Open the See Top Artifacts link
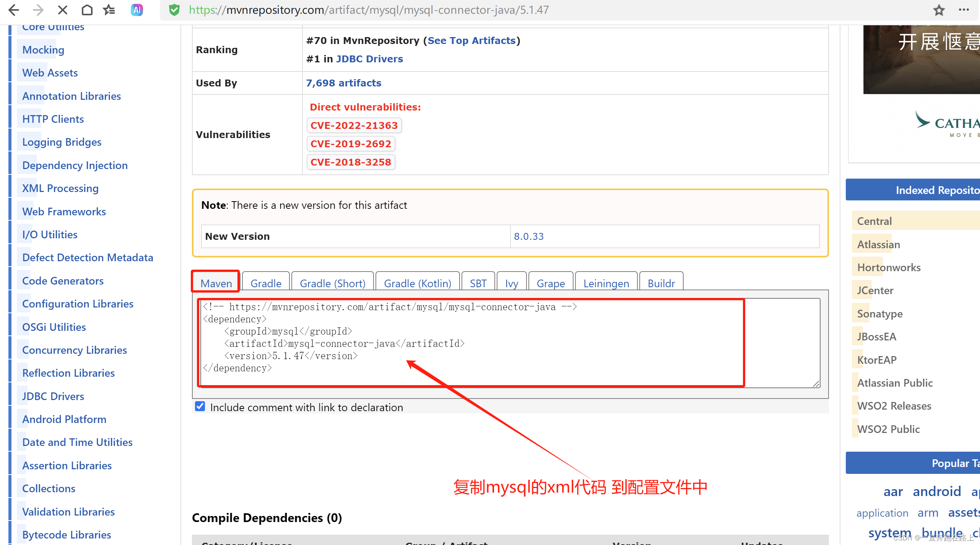 [471, 41]
